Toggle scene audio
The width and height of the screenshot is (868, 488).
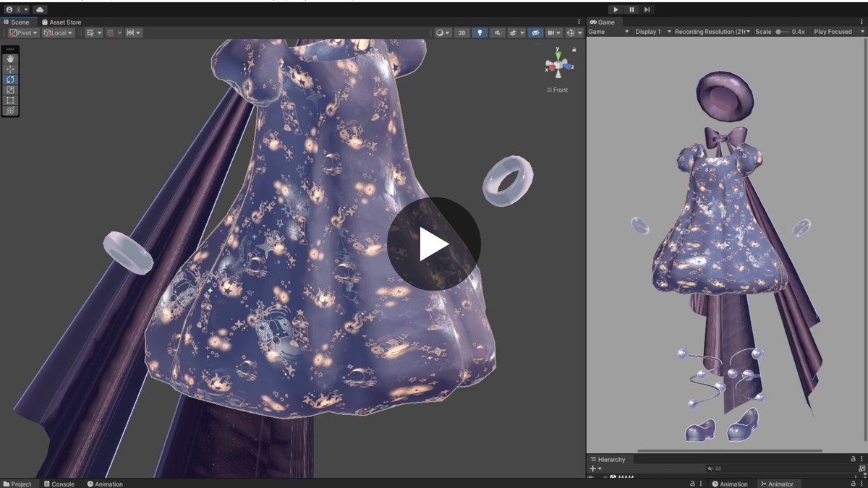click(x=498, y=33)
